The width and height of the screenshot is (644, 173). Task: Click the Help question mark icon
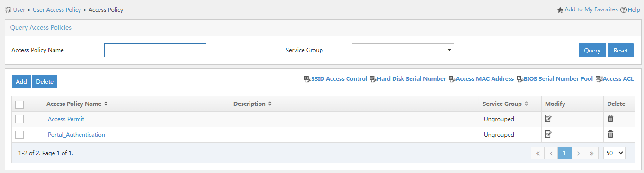click(x=624, y=9)
